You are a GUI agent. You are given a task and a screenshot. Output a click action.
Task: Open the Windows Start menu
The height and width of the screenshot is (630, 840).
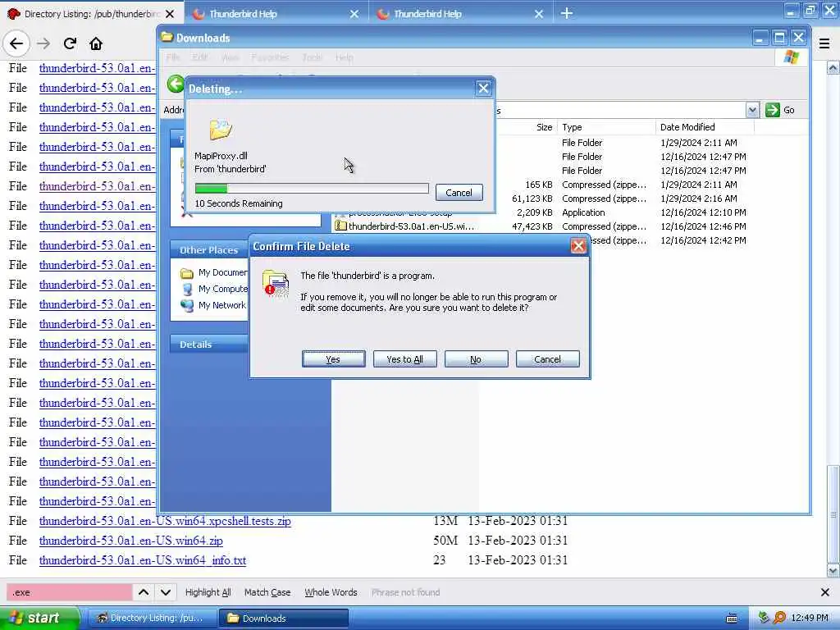[38, 618]
